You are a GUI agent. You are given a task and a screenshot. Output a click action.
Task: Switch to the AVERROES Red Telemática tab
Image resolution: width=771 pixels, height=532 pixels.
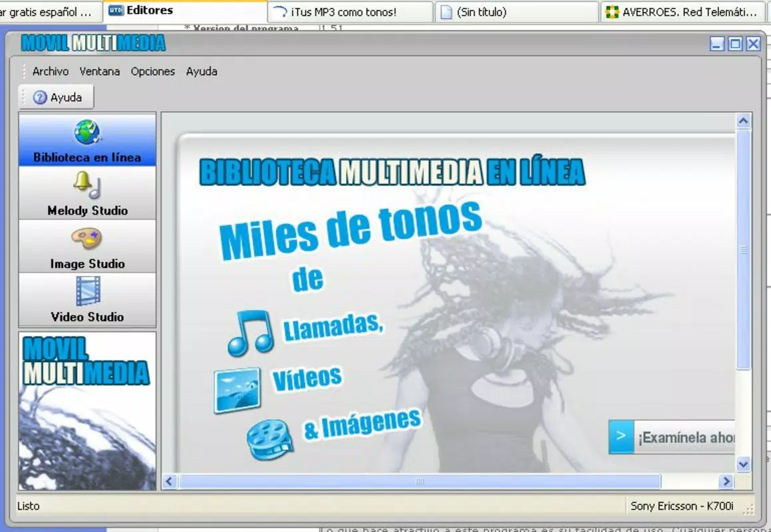coord(683,12)
